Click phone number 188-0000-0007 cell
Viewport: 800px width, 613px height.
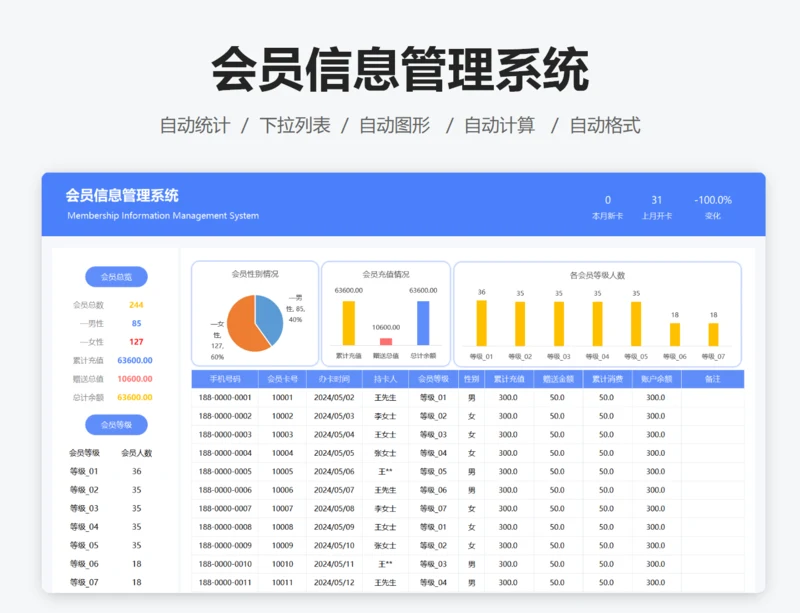[225, 508]
